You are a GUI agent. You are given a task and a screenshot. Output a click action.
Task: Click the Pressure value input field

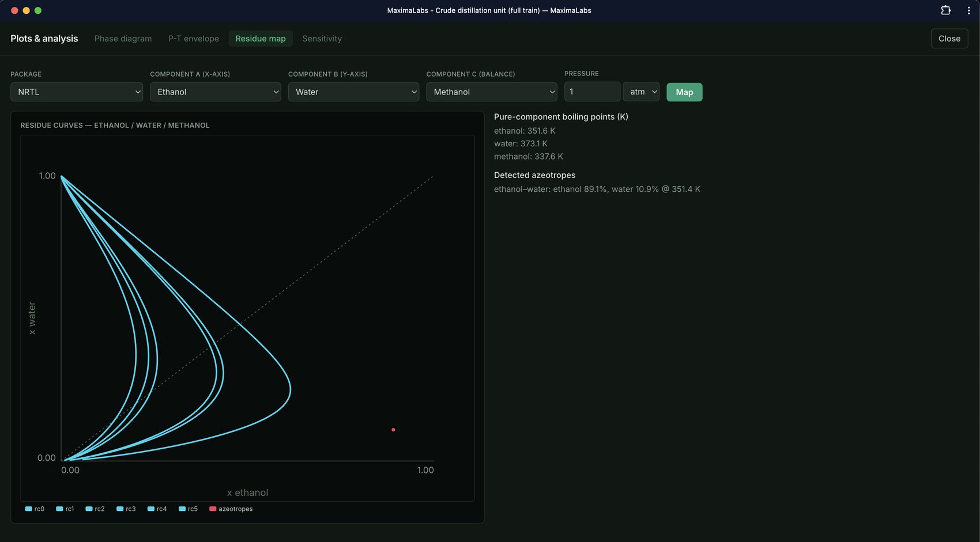point(592,92)
